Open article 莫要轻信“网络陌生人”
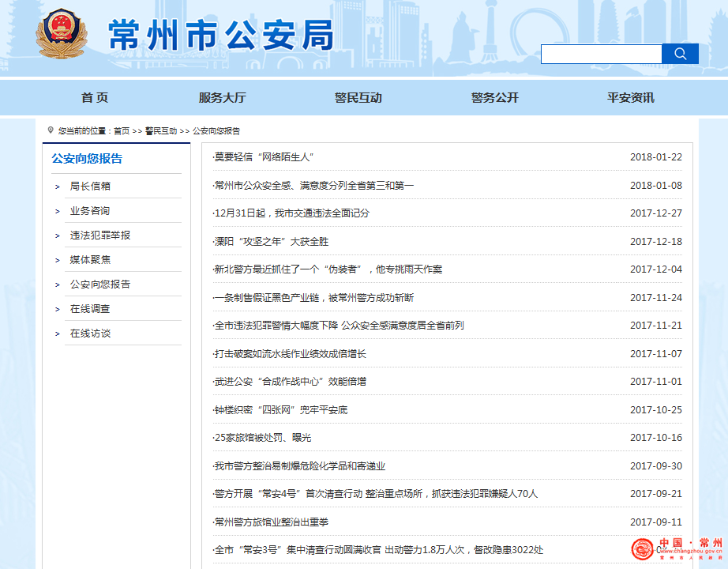Image resolution: width=728 pixels, height=569 pixels. (x=265, y=157)
